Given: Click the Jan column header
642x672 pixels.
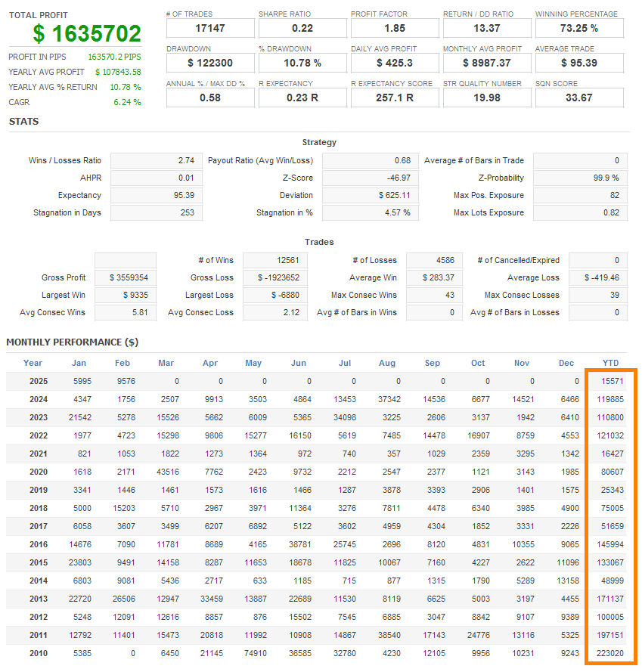Looking at the screenshot, I should coord(79,363).
